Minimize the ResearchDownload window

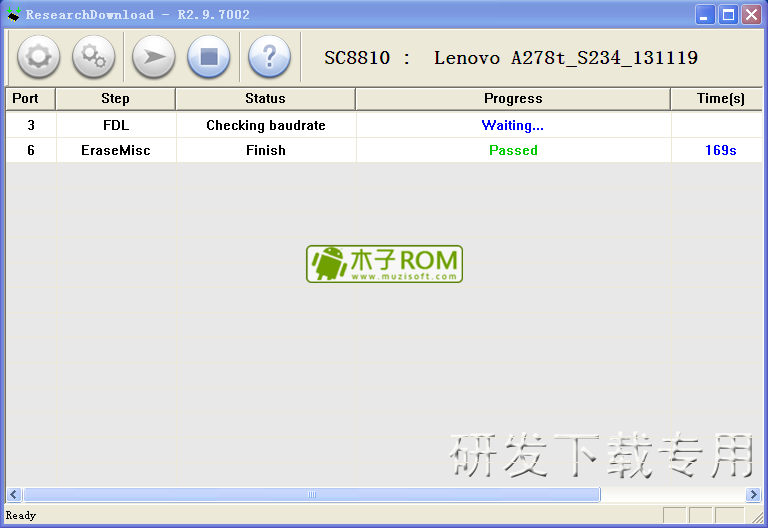[x=705, y=15]
